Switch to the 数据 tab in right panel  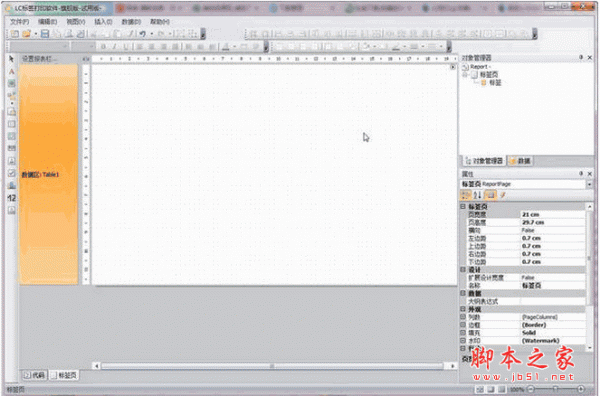click(x=520, y=161)
